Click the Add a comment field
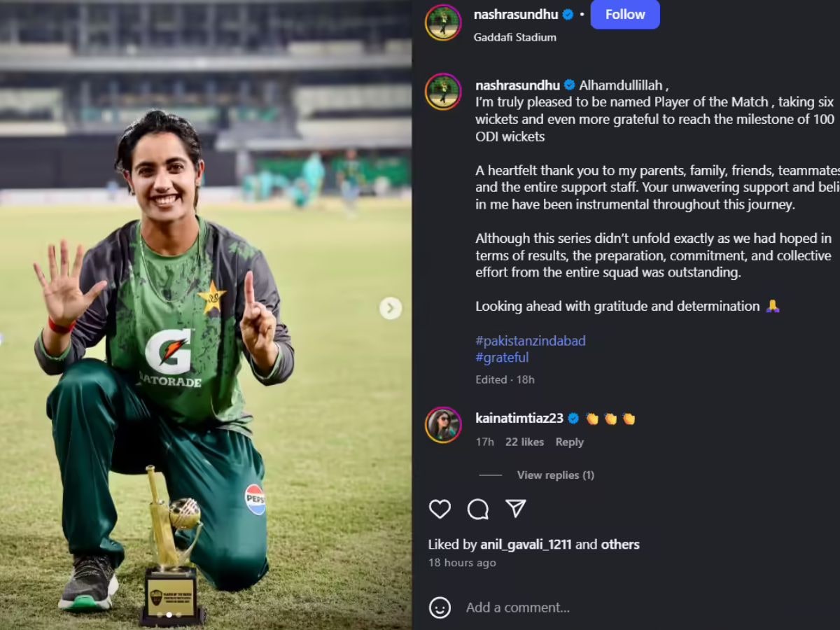This screenshot has width=840, height=630. click(630, 608)
